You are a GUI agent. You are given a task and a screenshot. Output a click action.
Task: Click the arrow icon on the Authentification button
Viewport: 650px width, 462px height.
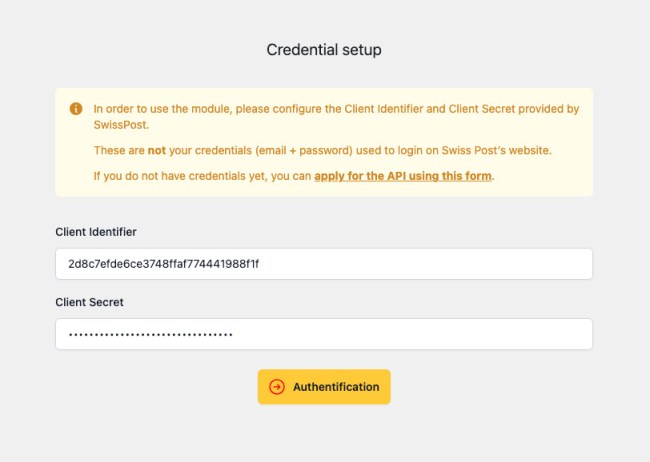click(277, 387)
